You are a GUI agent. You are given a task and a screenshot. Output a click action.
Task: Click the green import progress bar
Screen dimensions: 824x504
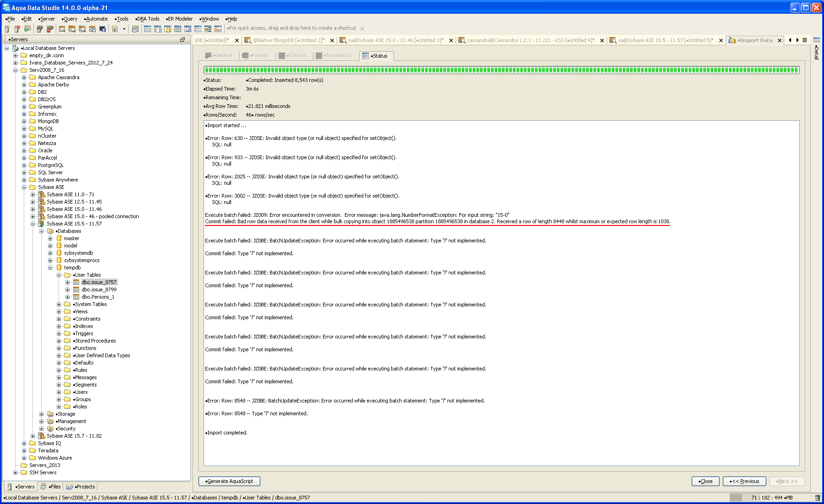(x=501, y=70)
